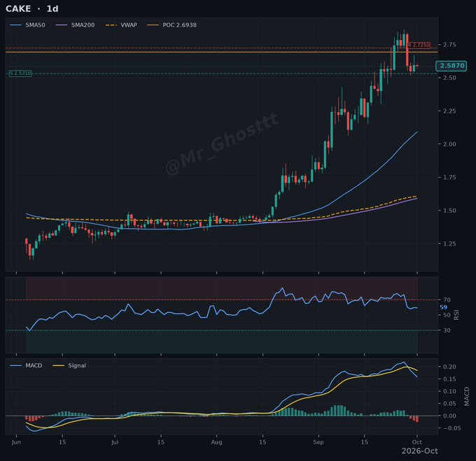The image size is (476, 461).
Task: Click the R 2.7250 resistance label
Action: [x=419, y=45]
